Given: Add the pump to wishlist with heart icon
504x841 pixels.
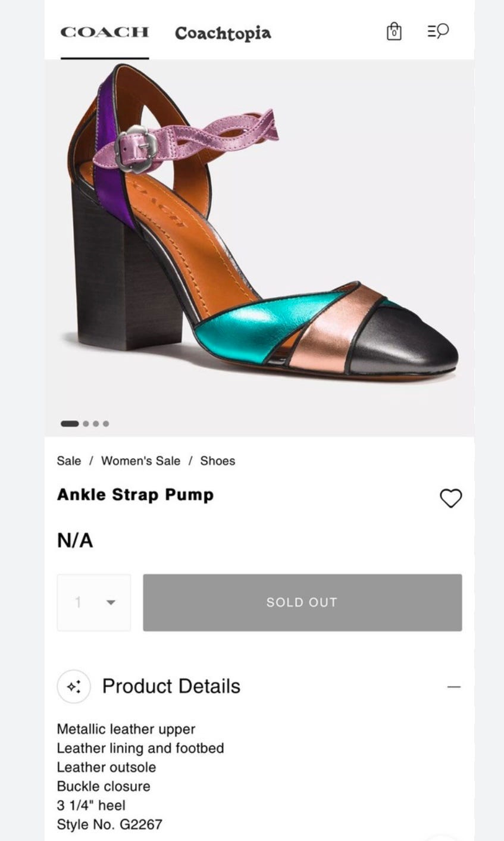Looking at the screenshot, I should tap(450, 498).
